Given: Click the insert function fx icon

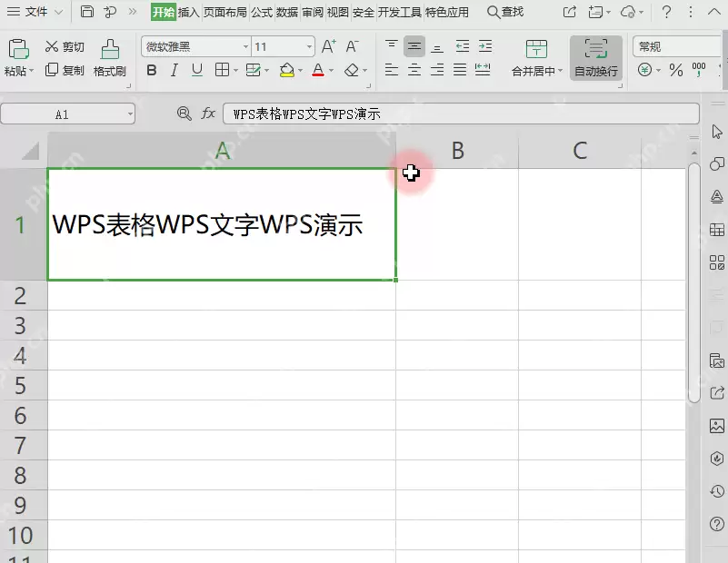Looking at the screenshot, I should (x=208, y=114).
